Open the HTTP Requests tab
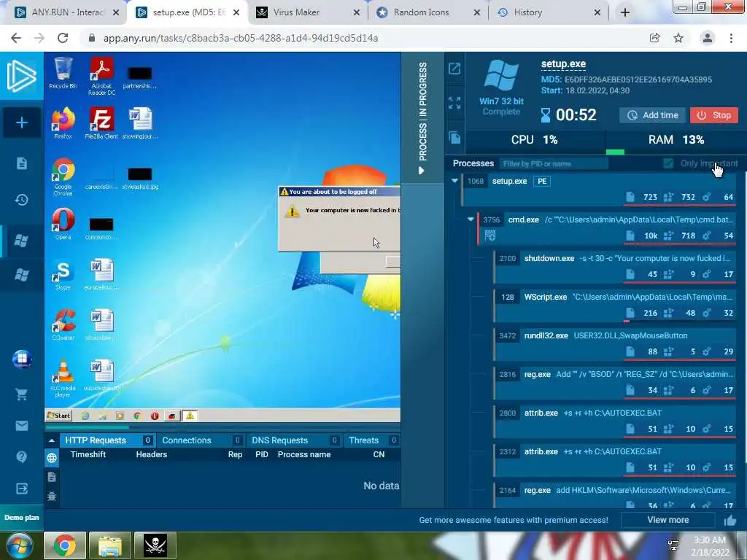The height and width of the screenshot is (560, 747). pyautogui.click(x=107, y=440)
